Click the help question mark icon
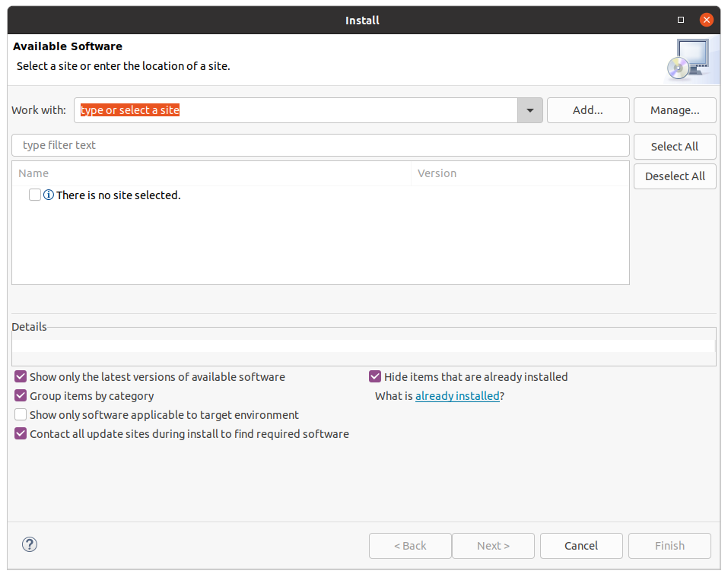Image resolution: width=728 pixels, height=577 pixels. [29, 544]
